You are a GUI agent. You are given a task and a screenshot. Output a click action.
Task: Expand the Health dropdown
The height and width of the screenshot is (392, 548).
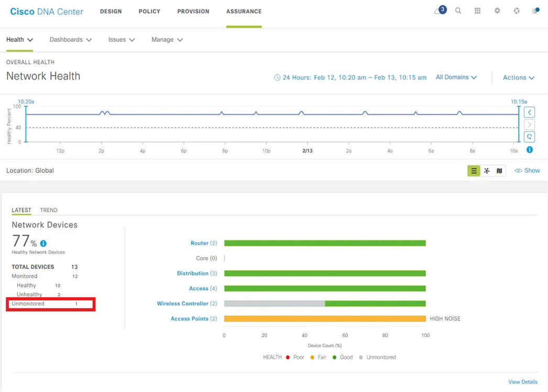click(19, 40)
